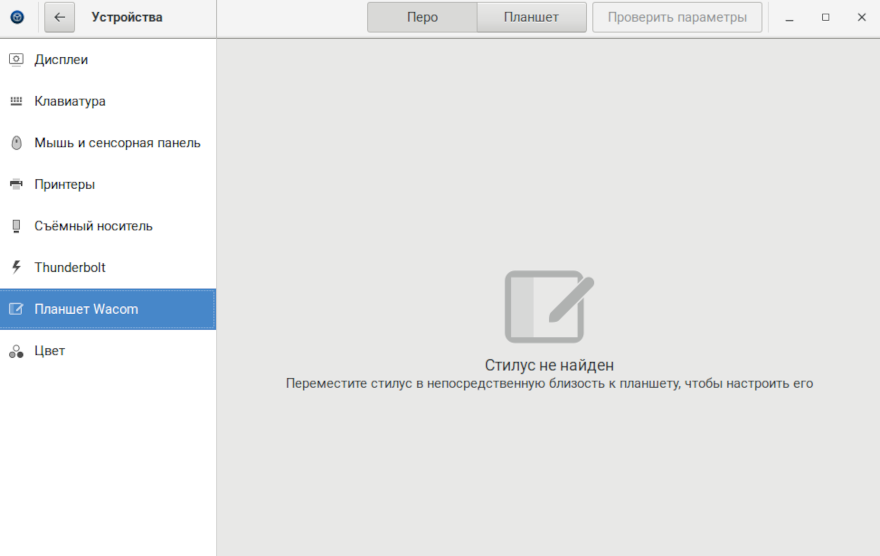Click the Планшет Wacom tablet icon in sidebar
This screenshot has height=556, width=880.
pyautogui.click(x=16, y=309)
